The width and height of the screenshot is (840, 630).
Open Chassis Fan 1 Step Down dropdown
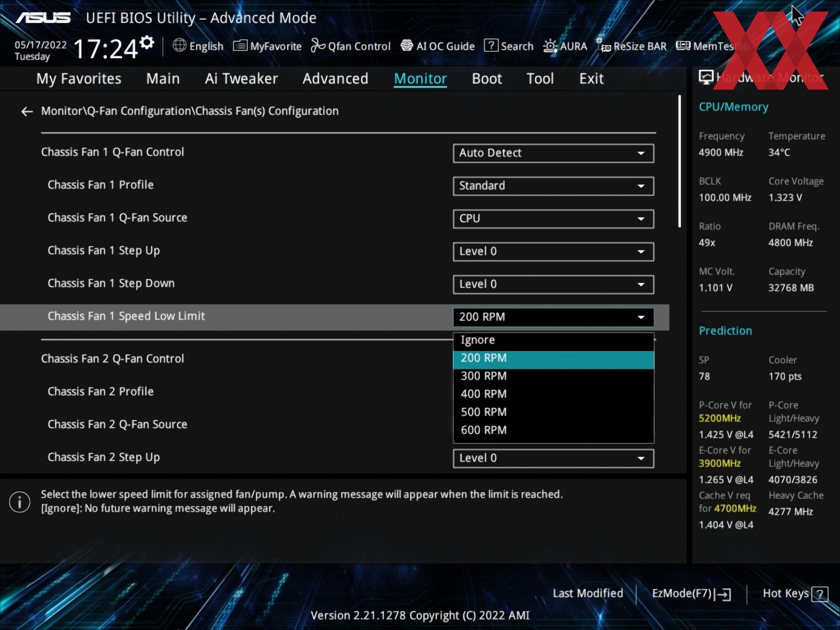(x=553, y=284)
